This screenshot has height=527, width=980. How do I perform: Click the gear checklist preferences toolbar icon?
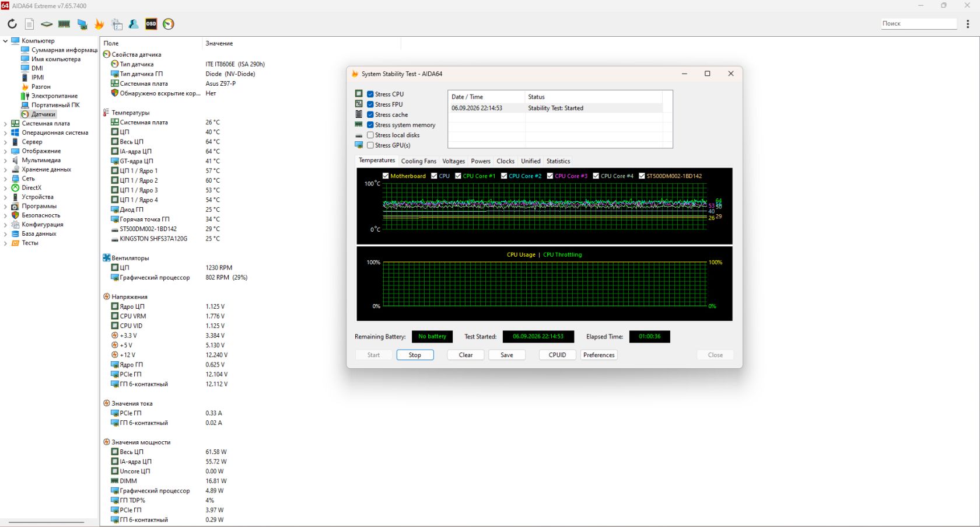117,24
